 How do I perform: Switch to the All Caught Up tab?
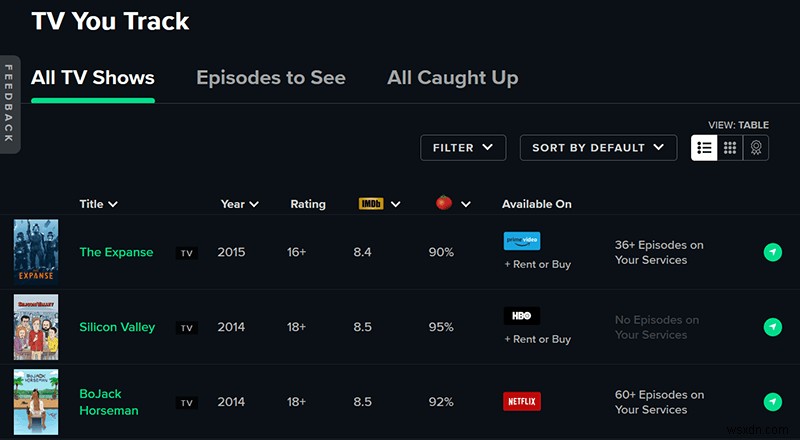tap(452, 78)
